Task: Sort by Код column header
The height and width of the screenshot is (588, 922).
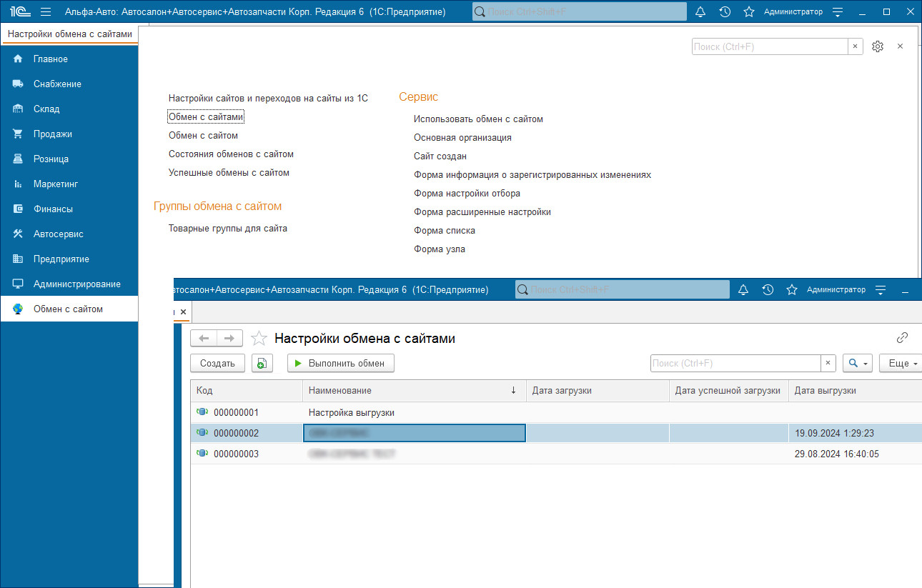Action: point(247,390)
